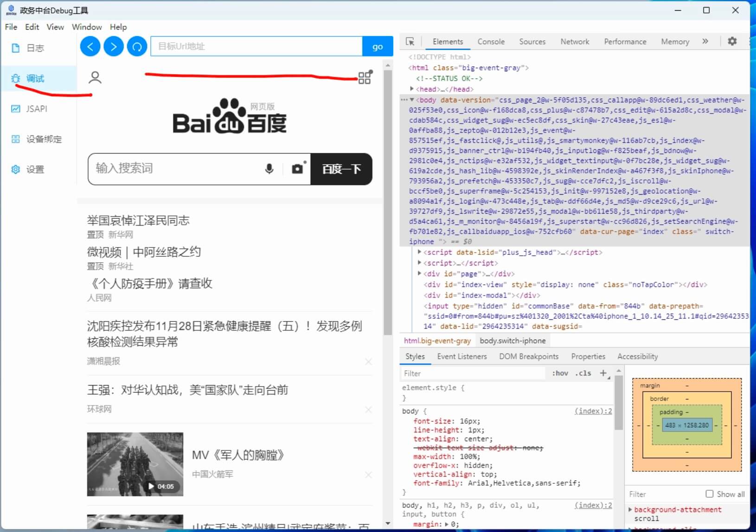Screen dimensions: 756x532
Task: Show more DevTools tabs chevron
Action: (705, 41)
